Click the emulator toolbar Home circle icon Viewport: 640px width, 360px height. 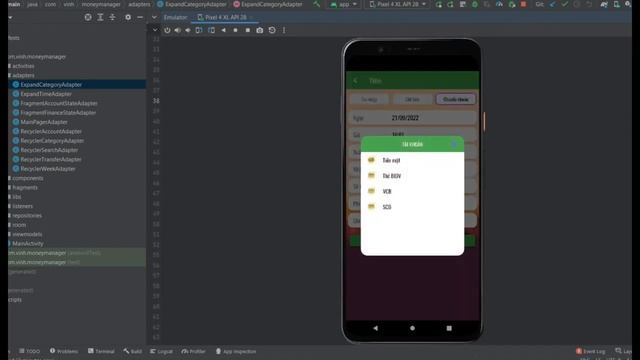point(236,30)
